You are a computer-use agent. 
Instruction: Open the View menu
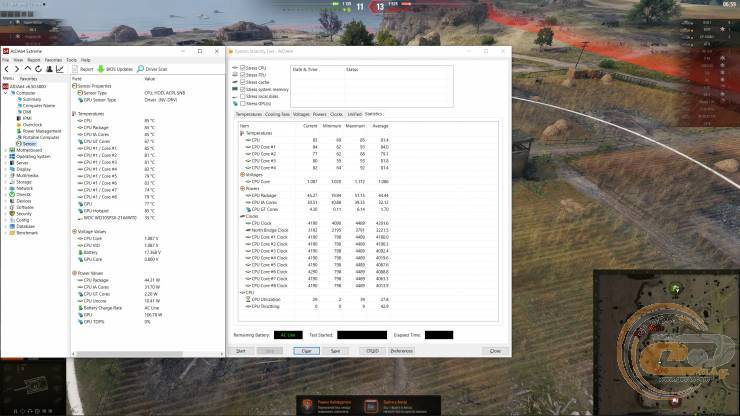[18, 60]
